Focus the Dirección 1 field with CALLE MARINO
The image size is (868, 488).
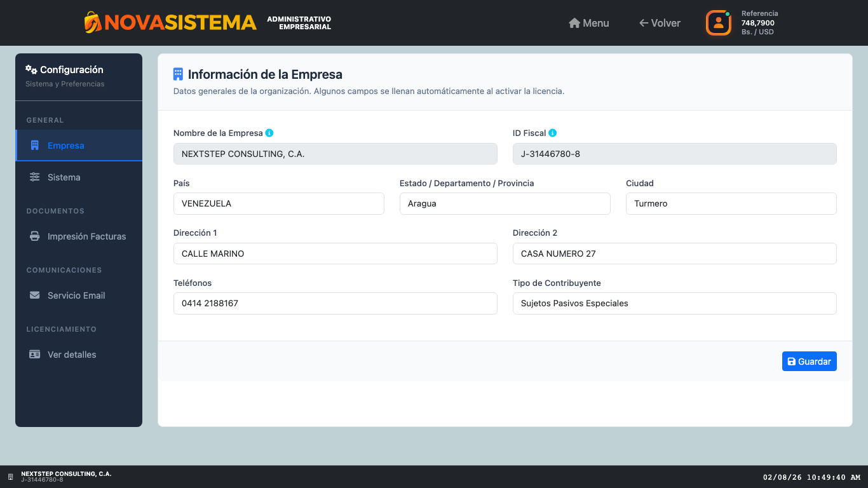[x=336, y=254]
